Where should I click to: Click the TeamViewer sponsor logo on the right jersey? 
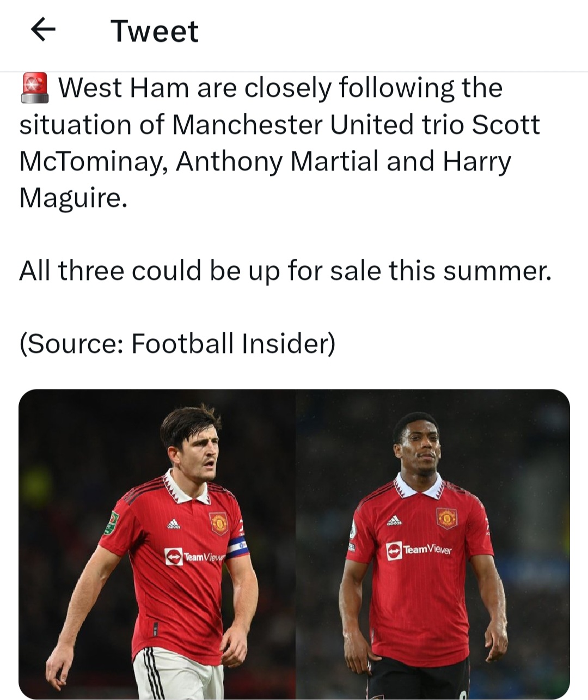tap(419, 550)
